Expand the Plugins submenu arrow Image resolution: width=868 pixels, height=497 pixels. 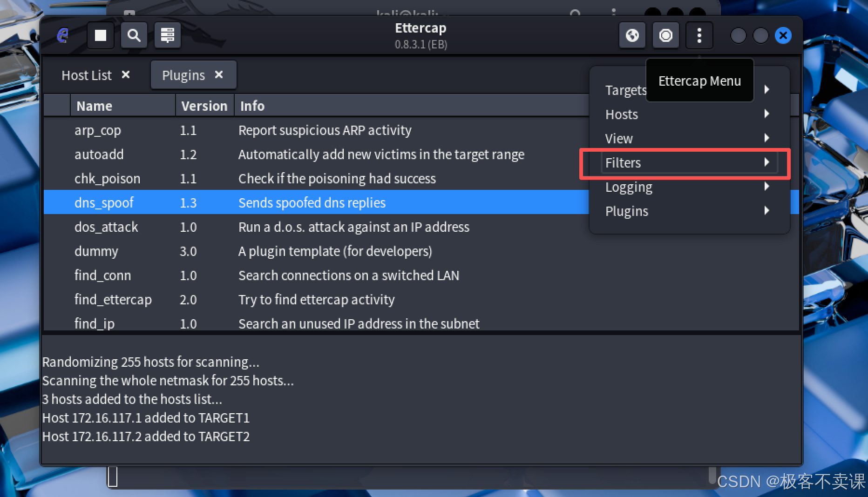tap(766, 210)
